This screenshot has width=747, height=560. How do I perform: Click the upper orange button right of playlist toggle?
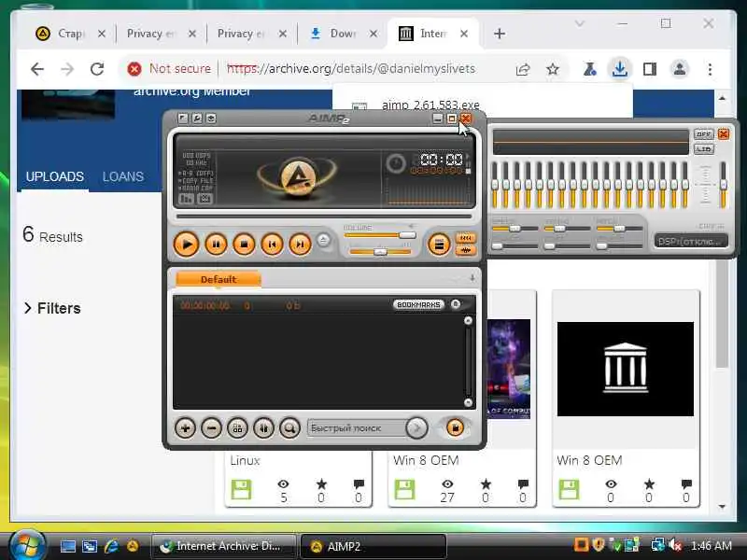tap(465, 238)
